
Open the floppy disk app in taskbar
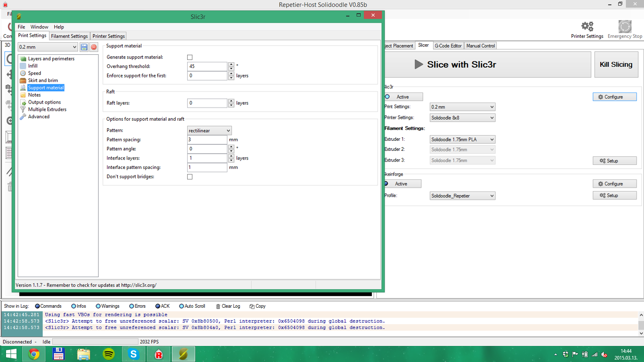[58, 354]
